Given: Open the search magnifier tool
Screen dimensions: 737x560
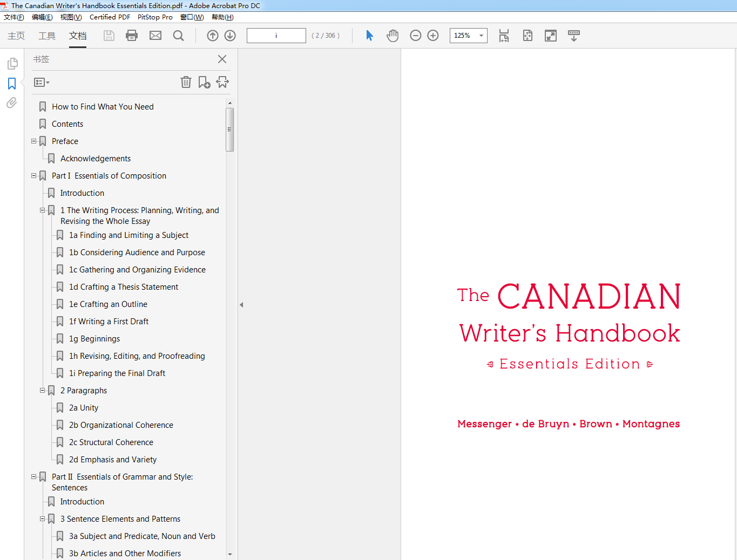Looking at the screenshot, I should click(178, 36).
